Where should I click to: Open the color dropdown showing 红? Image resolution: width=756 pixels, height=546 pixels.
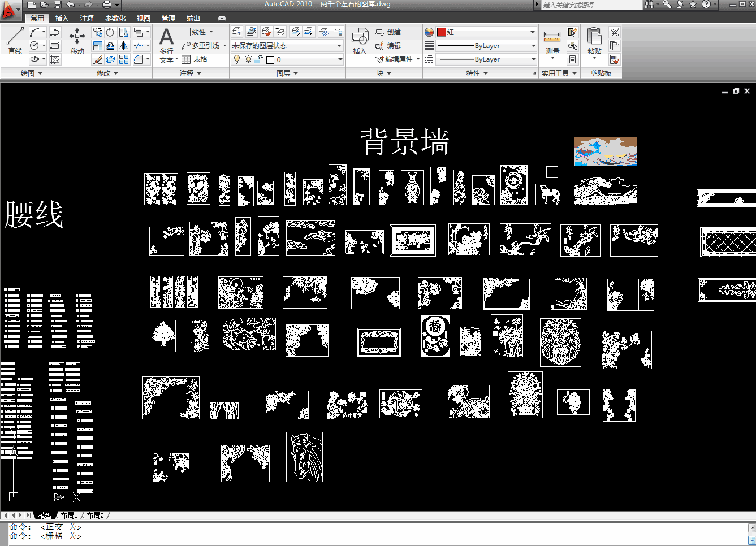(486, 32)
